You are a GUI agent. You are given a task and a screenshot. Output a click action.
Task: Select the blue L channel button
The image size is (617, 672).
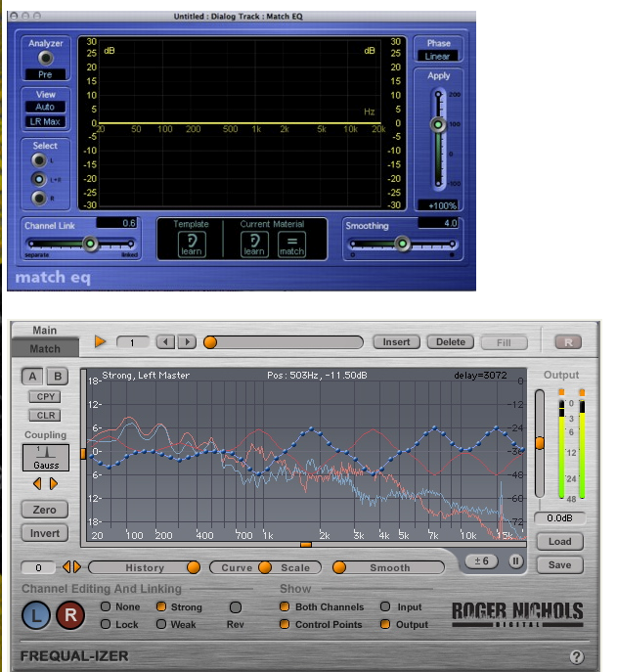tap(36, 615)
